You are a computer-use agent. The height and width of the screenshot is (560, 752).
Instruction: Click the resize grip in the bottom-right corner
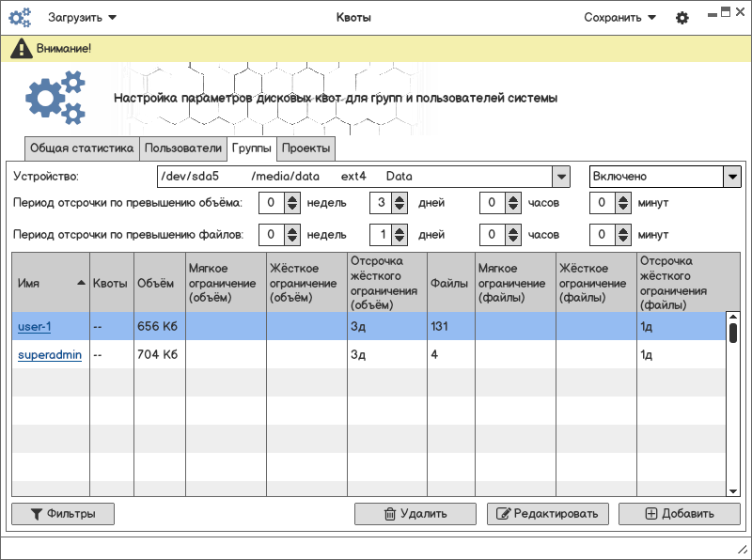[x=741, y=549]
